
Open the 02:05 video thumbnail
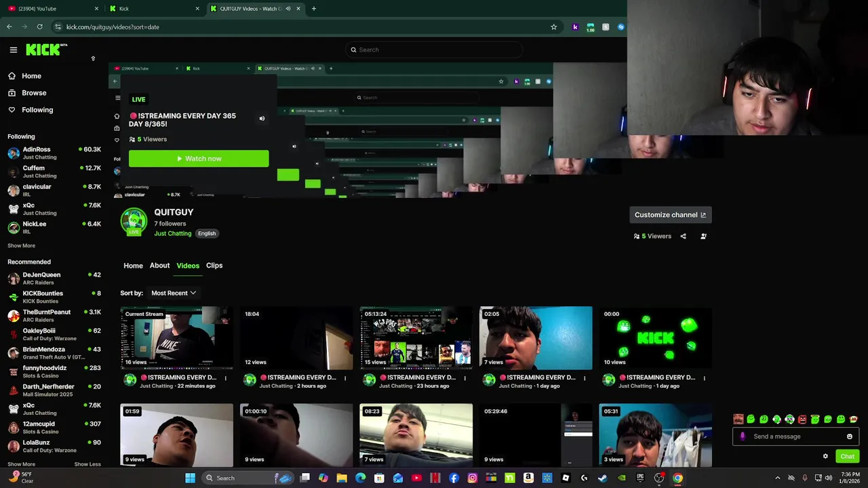[536, 338]
